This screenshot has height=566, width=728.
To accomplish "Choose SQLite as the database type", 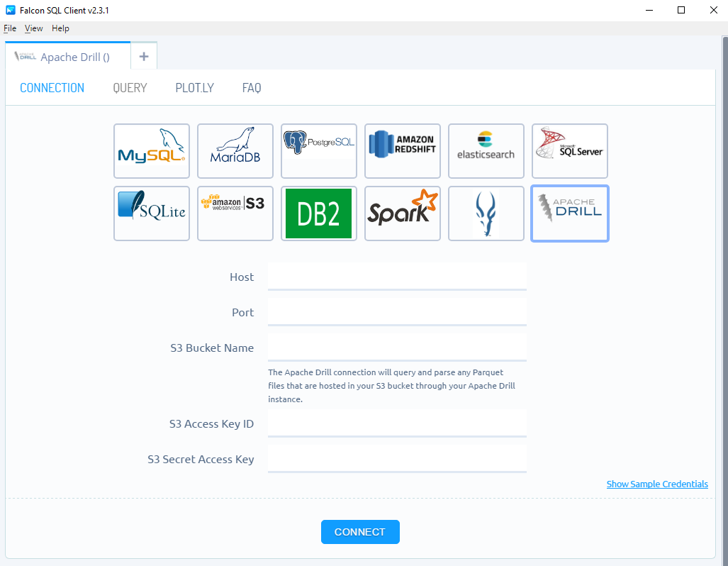I will tap(151, 213).
